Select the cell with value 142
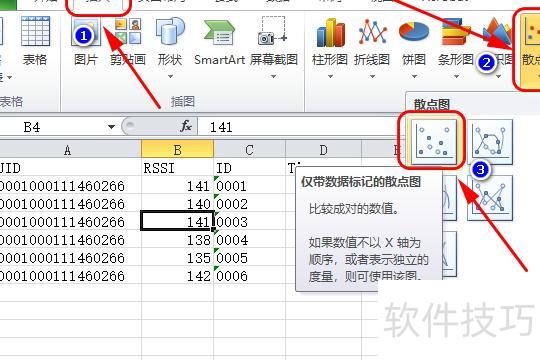The image size is (540, 360). (x=177, y=275)
